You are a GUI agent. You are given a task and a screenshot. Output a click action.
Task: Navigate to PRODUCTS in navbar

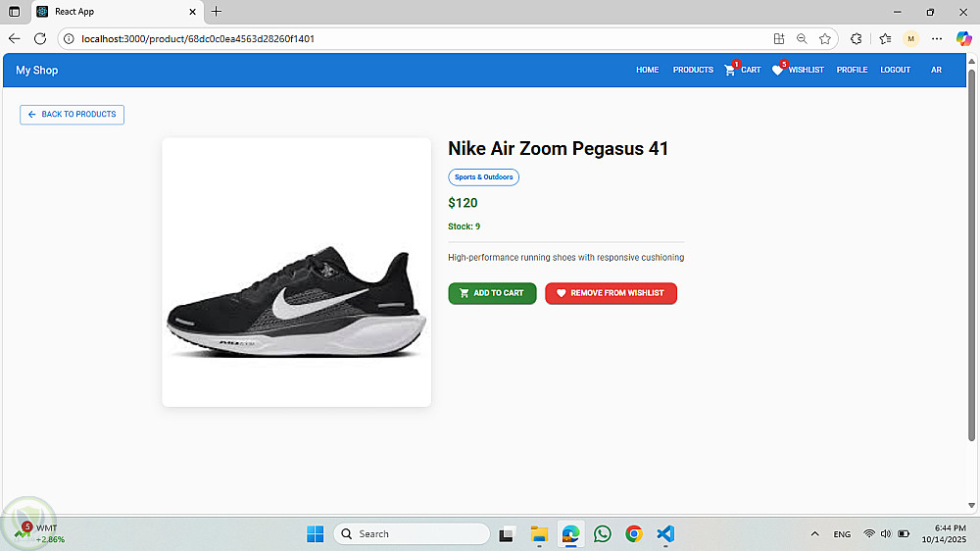693,70
